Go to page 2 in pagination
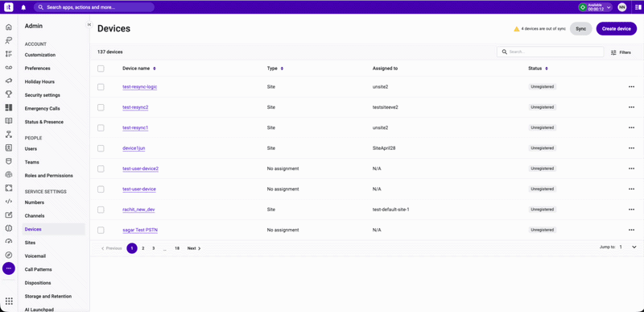Screen dimensions: 644x312 click(143, 248)
